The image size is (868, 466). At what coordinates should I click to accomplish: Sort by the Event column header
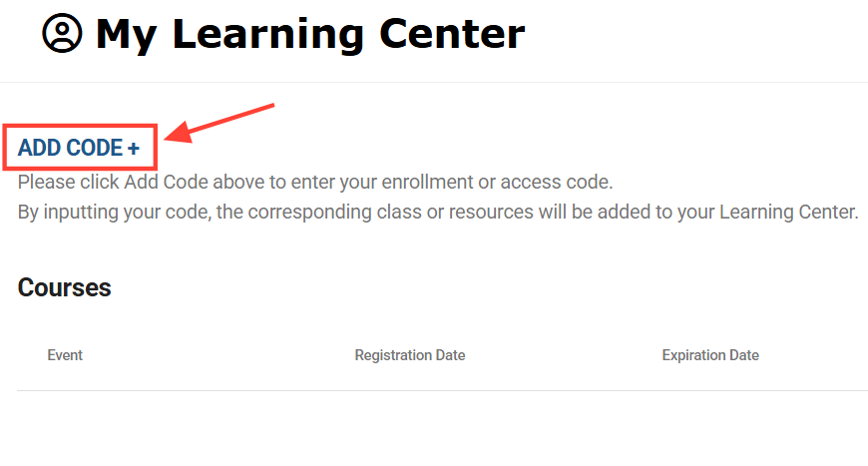[65, 355]
